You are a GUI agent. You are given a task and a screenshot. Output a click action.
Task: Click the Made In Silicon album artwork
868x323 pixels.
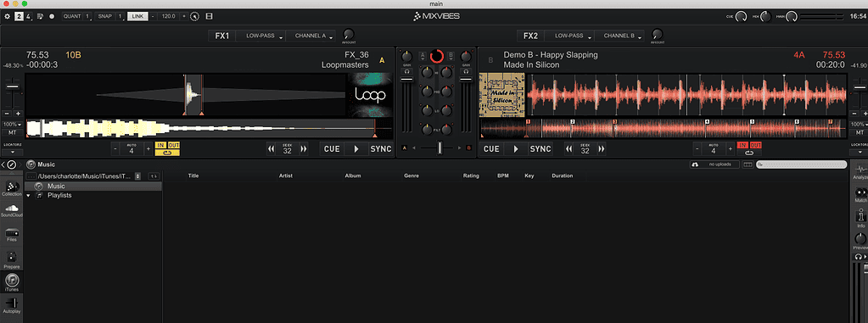[502, 95]
